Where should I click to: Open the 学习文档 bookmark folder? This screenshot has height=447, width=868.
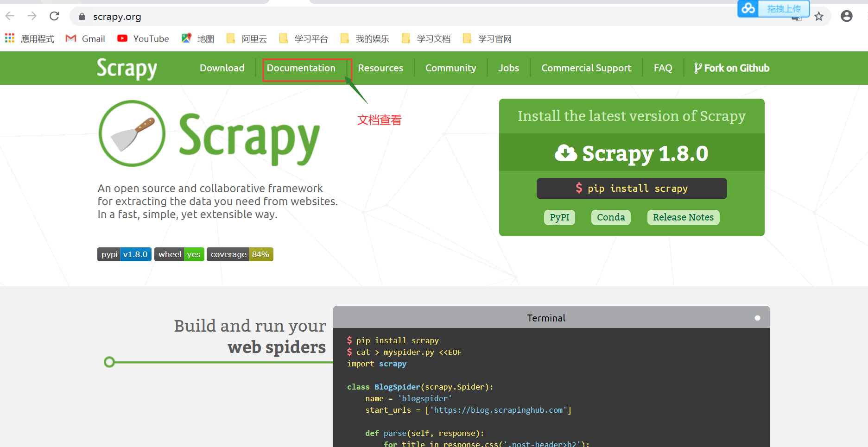pos(426,39)
